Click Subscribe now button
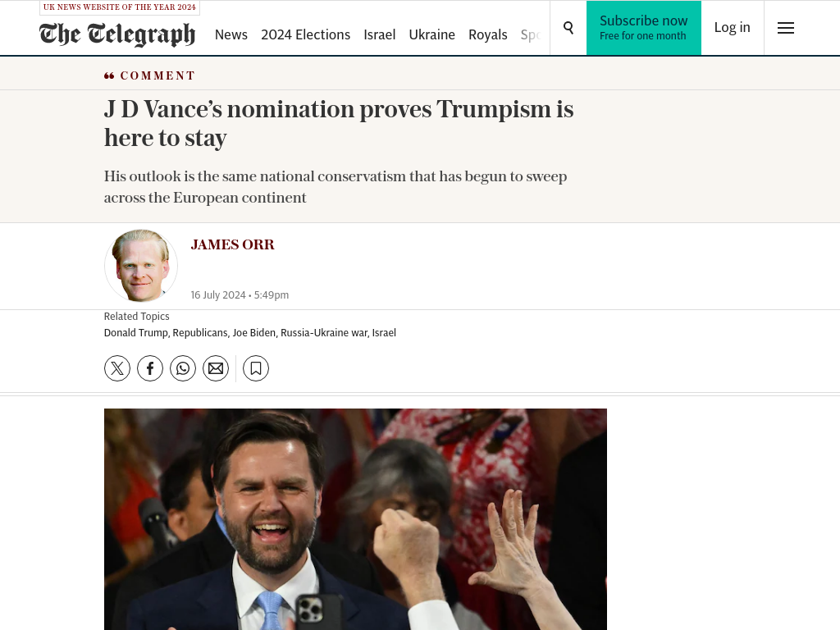The image size is (840, 630). pyautogui.click(x=643, y=28)
